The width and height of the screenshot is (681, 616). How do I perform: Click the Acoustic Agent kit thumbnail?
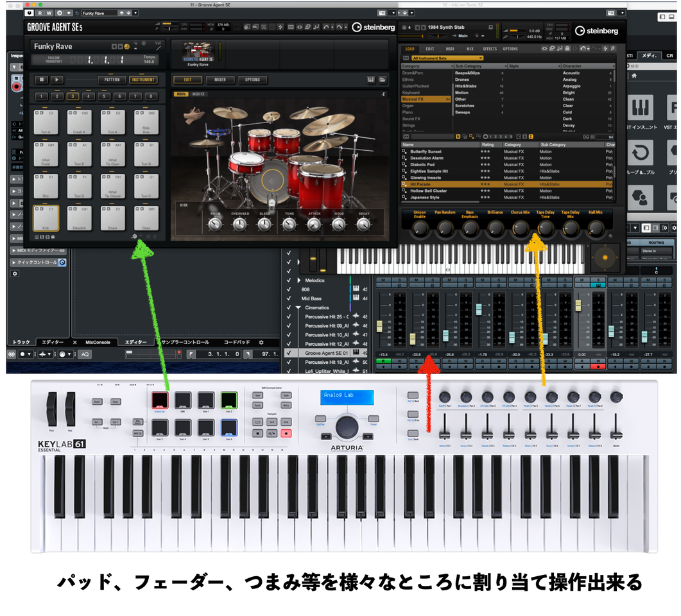pos(198,52)
